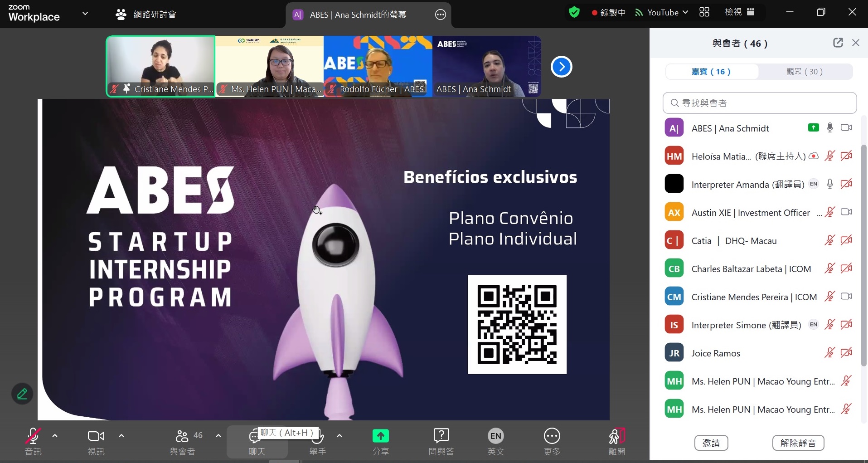Expand video options arrow beside camera button
Screen dimensions: 868x463
[x=121, y=436]
